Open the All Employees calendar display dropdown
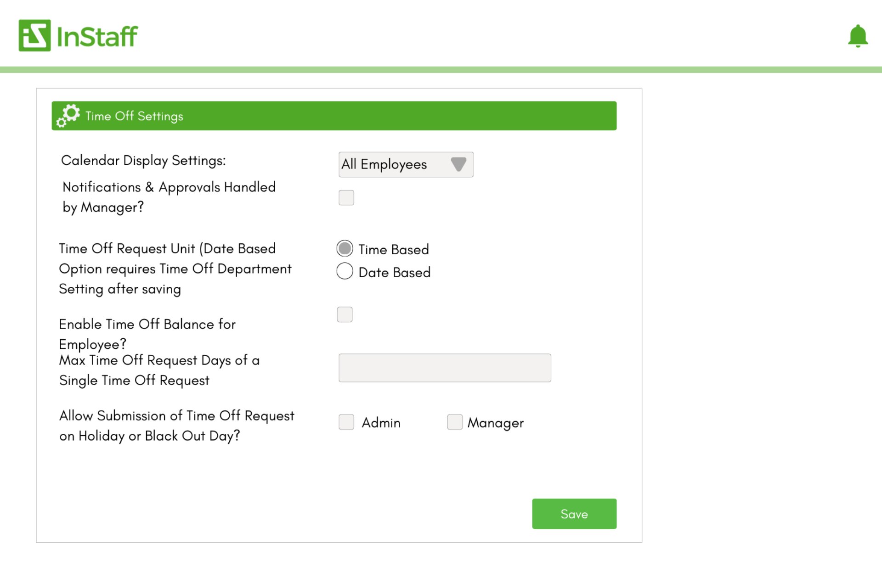The image size is (882, 588). pyautogui.click(x=406, y=164)
